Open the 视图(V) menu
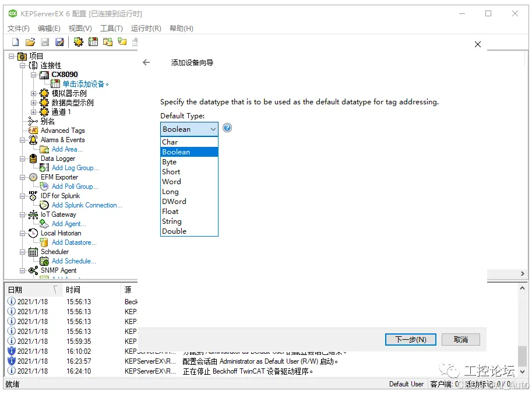This screenshot has height=394, width=532. (80, 29)
